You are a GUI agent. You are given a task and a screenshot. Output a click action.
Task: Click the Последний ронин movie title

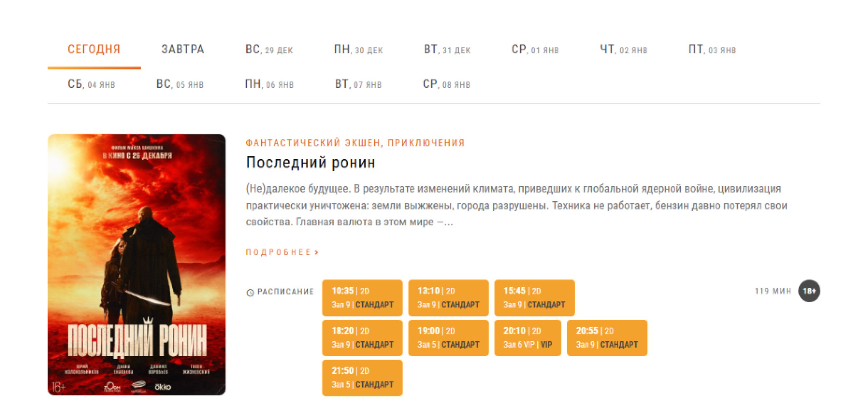(x=310, y=162)
